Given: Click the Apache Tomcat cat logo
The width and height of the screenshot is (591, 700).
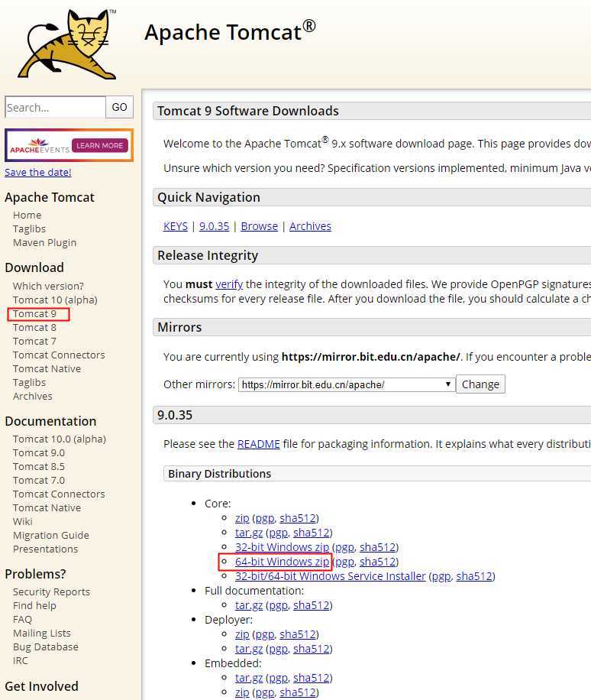Looking at the screenshot, I should click(67, 44).
